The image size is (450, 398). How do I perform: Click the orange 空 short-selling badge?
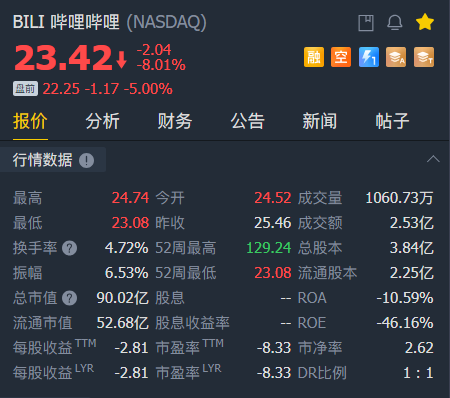click(x=341, y=57)
